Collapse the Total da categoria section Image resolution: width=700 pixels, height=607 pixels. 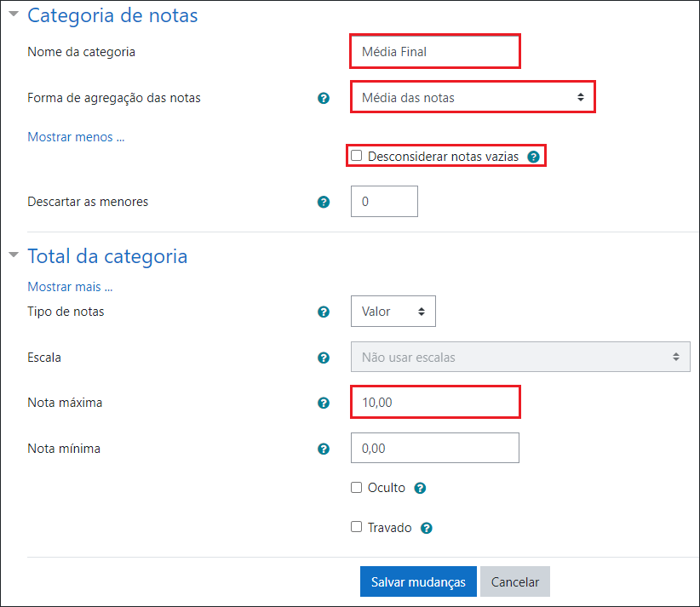pyautogui.click(x=14, y=256)
